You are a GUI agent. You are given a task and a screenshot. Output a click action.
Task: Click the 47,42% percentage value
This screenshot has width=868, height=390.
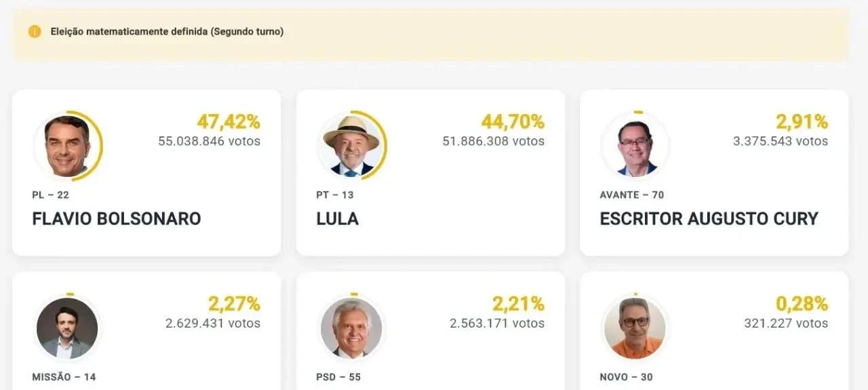(229, 122)
